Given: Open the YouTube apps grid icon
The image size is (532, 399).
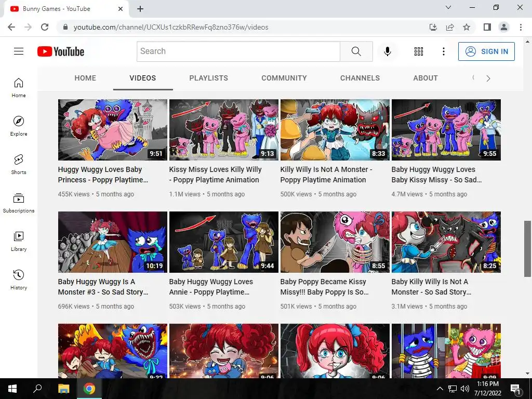Looking at the screenshot, I should [419, 51].
